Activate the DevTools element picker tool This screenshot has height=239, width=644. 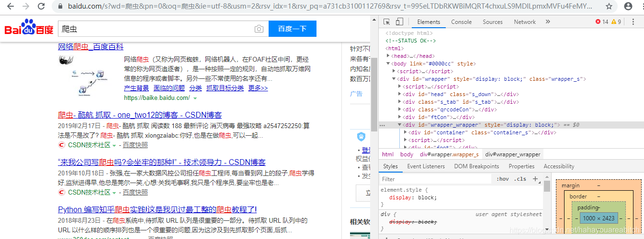(387, 22)
